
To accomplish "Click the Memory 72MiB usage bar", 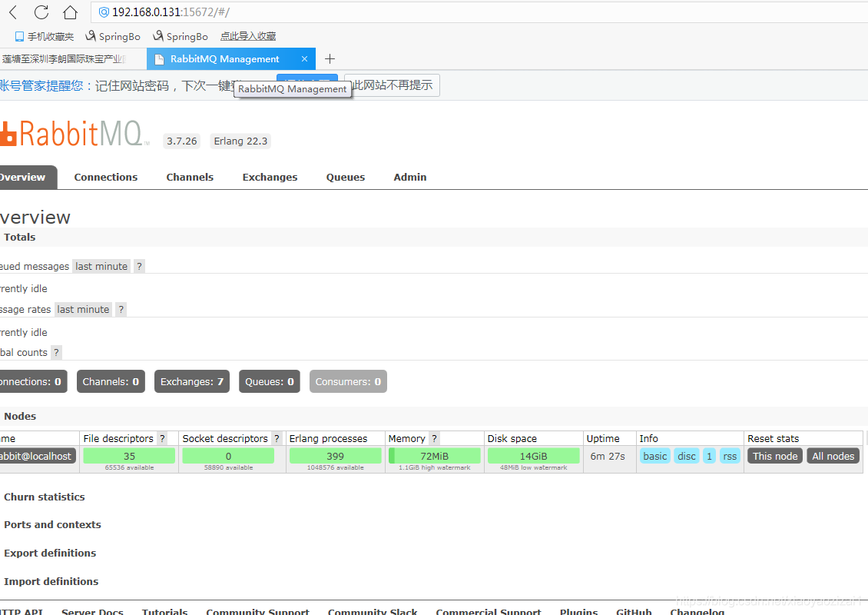I will coord(435,456).
